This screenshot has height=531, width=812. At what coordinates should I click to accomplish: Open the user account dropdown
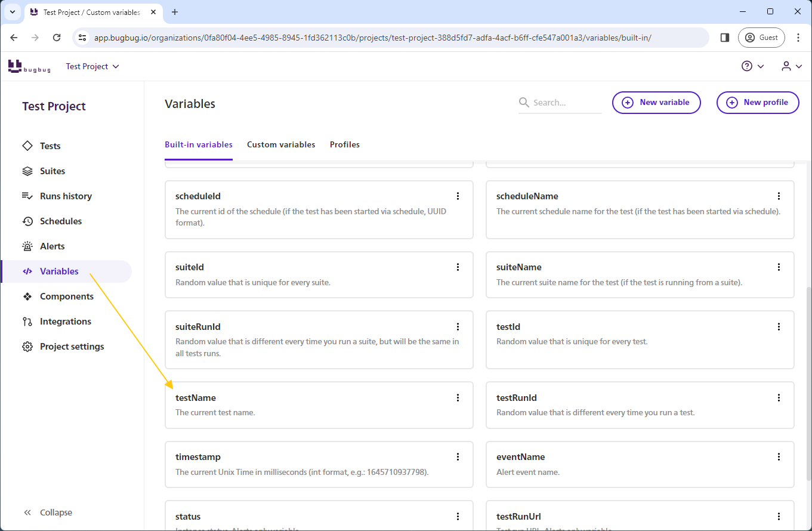click(791, 66)
